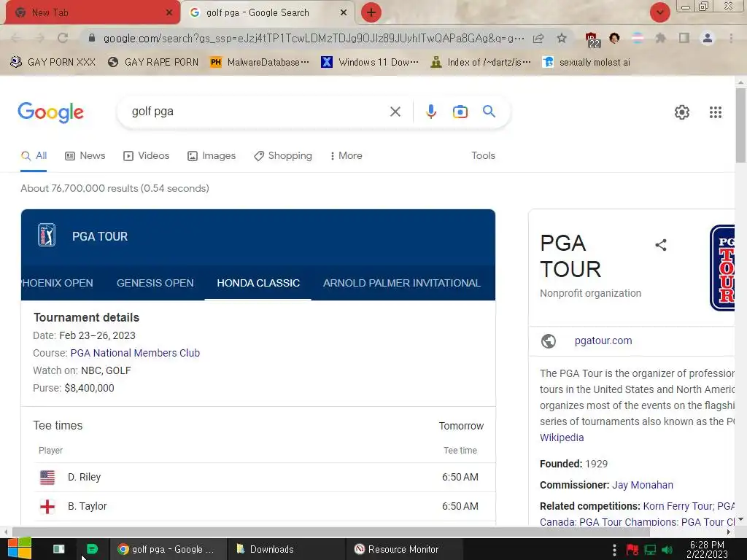Click the PGA TOUR card logo
Viewport: 747px width, 560px height.
(x=47, y=235)
